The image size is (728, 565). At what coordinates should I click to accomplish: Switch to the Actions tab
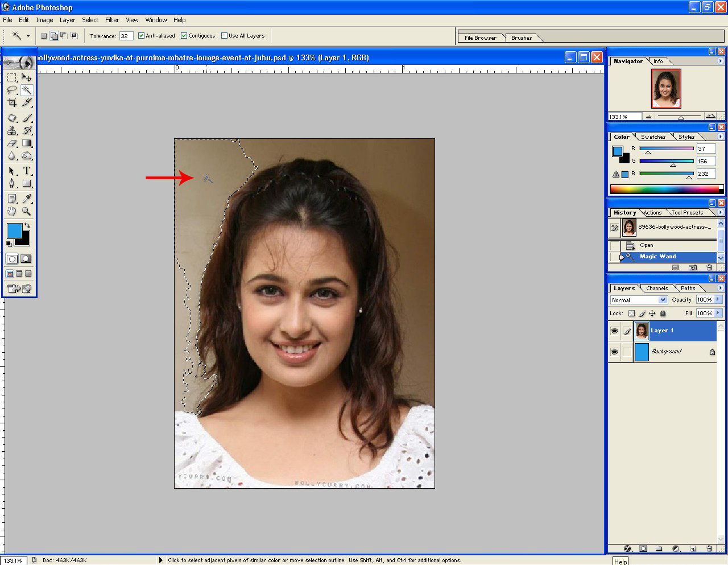click(x=652, y=213)
